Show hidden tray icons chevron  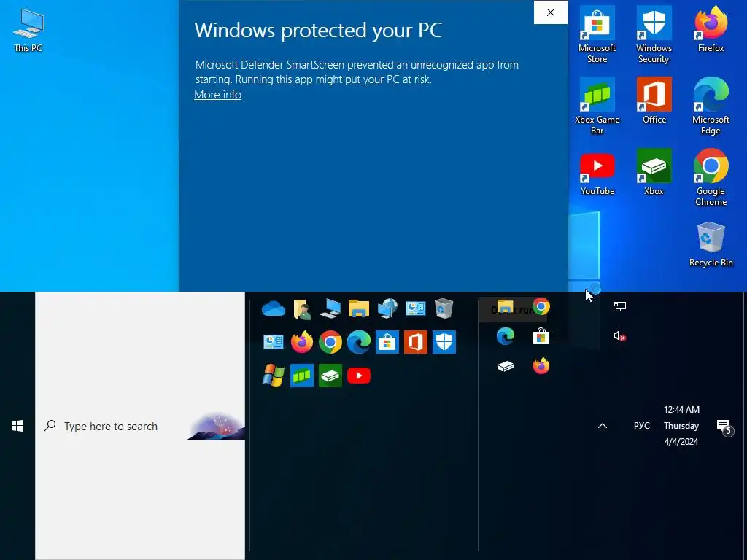pyautogui.click(x=603, y=426)
